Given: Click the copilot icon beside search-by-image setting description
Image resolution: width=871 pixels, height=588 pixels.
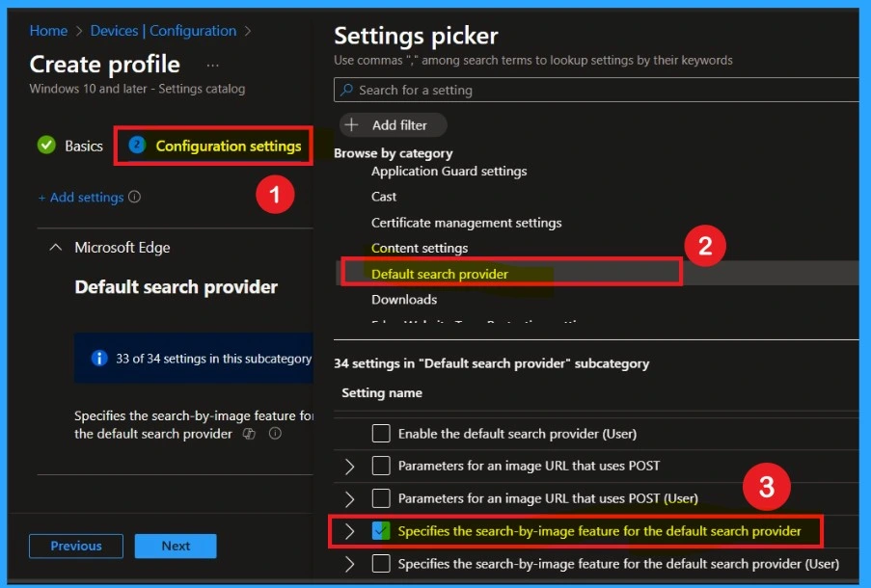Looking at the screenshot, I should click(249, 434).
